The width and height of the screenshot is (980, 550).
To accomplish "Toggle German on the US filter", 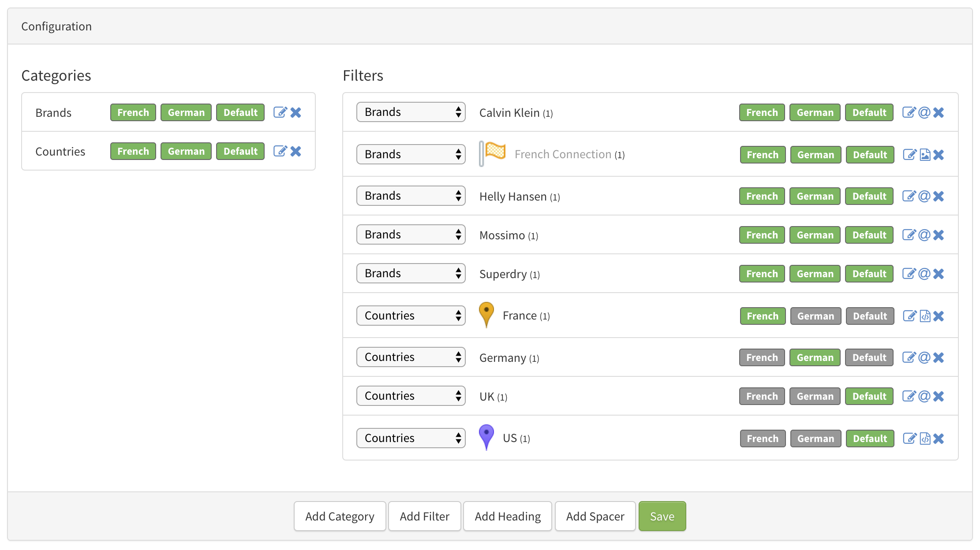I will tap(816, 439).
